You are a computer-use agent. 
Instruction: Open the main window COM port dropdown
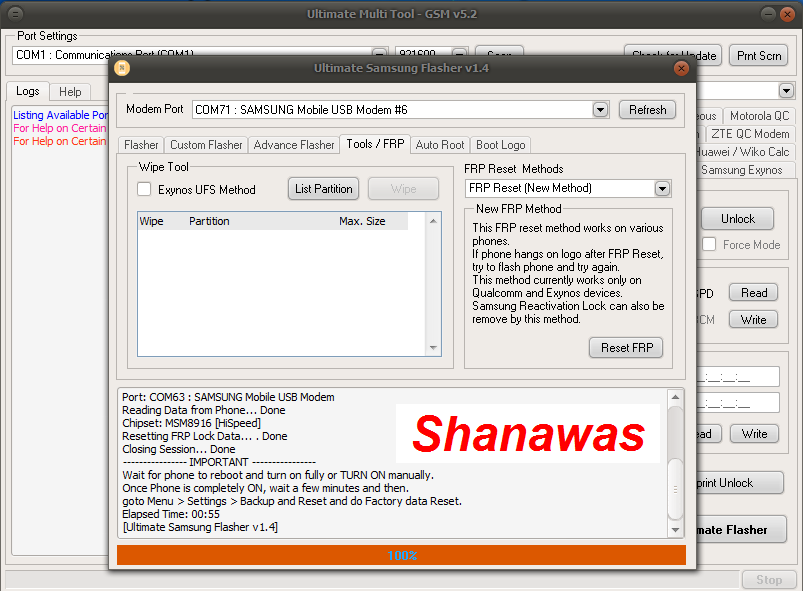point(379,53)
